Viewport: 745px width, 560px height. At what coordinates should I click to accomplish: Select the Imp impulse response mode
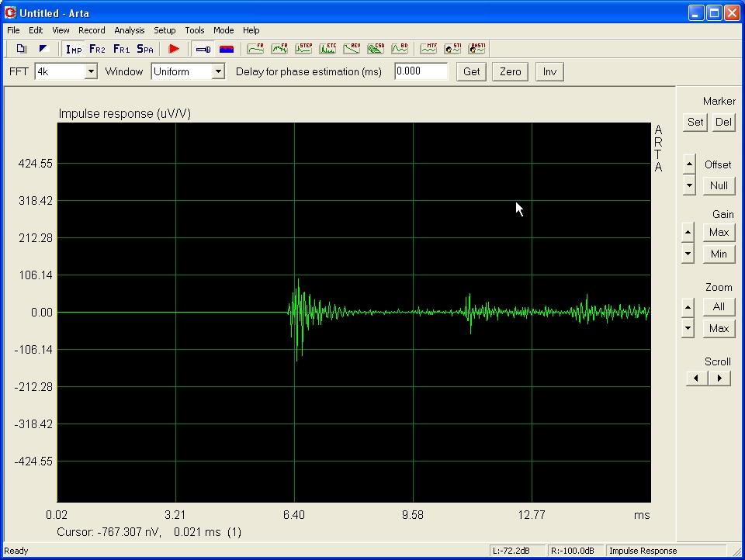[74, 49]
